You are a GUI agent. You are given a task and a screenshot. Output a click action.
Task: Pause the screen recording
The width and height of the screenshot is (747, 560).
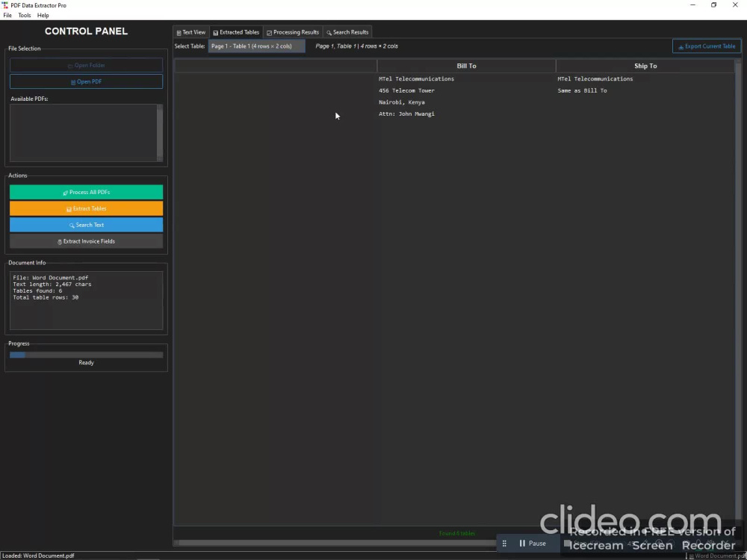[x=532, y=544]
